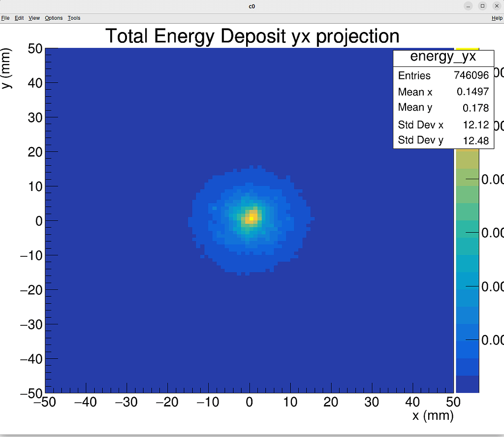Select the plot title Total Energy Deposit yx projection
504x437 pixels.
[x=252, y=36]
